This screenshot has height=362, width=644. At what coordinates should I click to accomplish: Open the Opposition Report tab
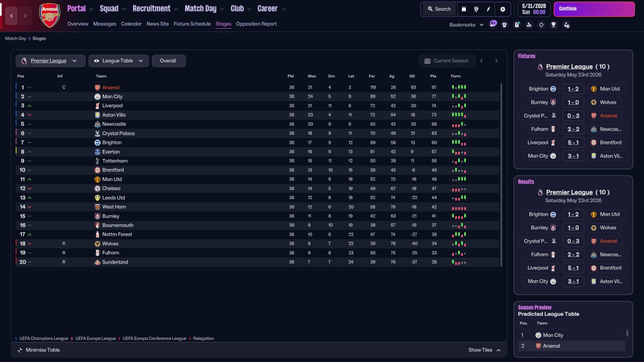pyautogui.click(x=256, y=24)
